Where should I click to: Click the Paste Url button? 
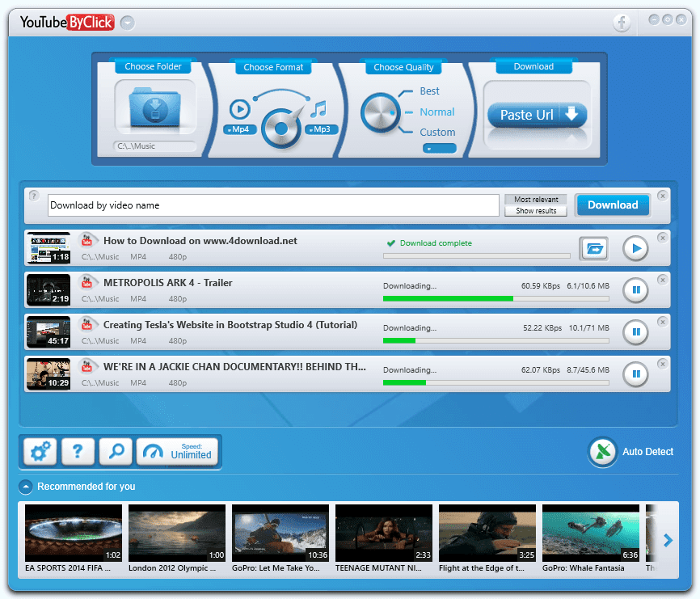point(537,115)
